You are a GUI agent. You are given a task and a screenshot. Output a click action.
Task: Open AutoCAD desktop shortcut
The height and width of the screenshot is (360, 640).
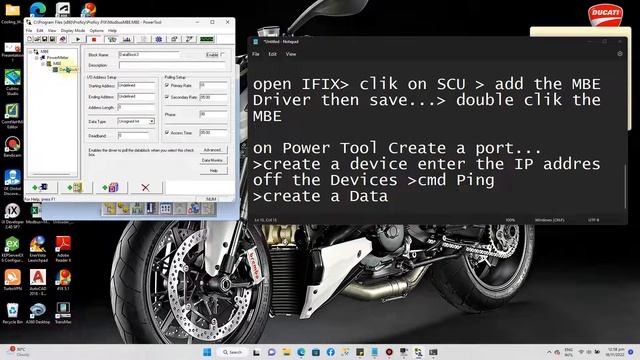[38, 282]
